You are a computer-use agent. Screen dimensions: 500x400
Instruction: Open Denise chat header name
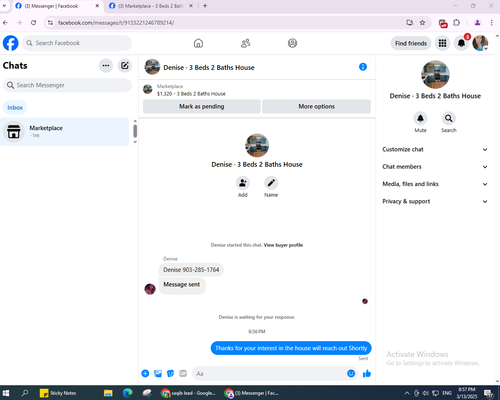coord(209,67)
